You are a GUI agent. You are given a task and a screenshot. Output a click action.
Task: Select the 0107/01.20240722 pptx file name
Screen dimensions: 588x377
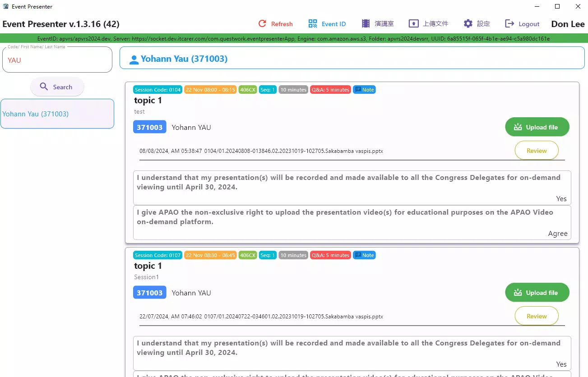click(294, 317)
